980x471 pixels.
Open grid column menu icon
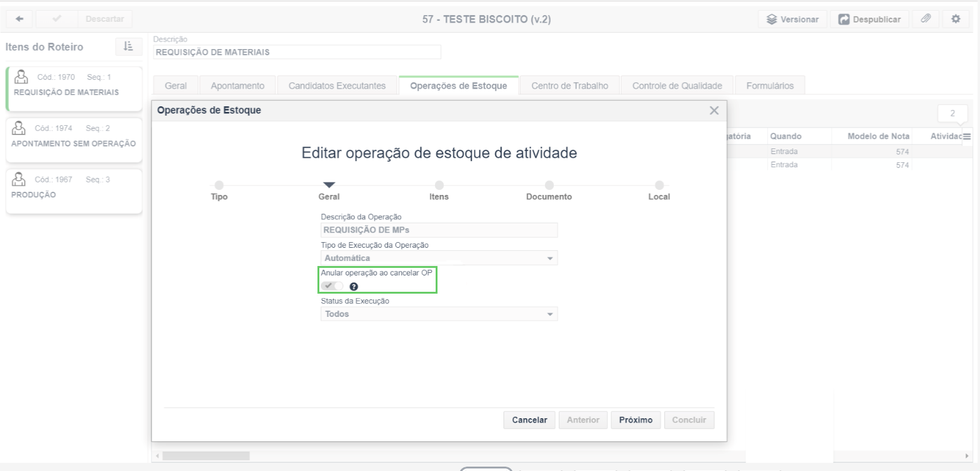[x=967, y=136]
